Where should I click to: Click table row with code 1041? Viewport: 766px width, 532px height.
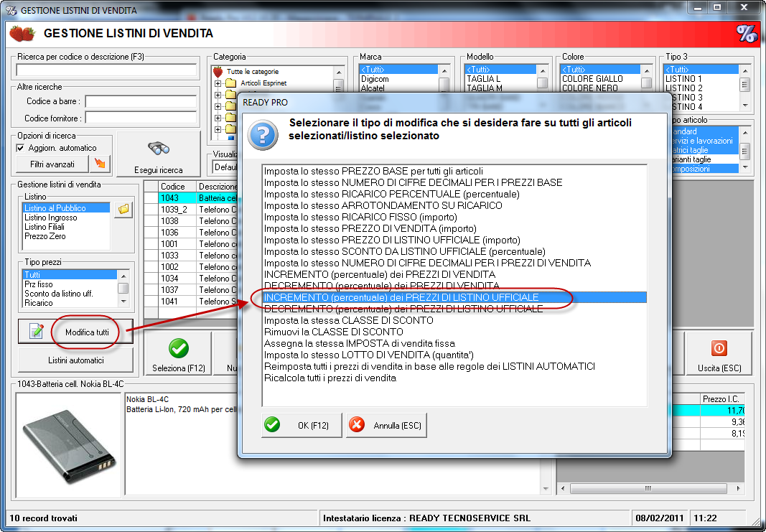pos(190,301)
